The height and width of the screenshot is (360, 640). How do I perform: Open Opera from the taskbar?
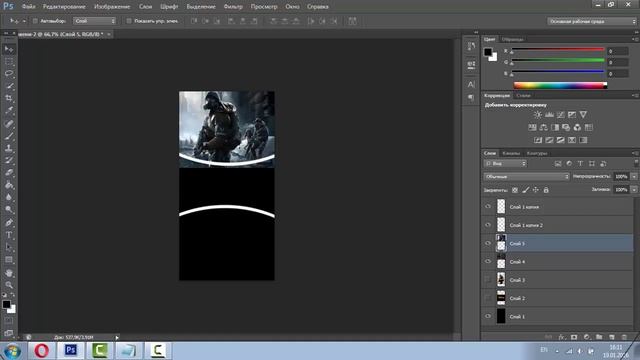[42, 350]
